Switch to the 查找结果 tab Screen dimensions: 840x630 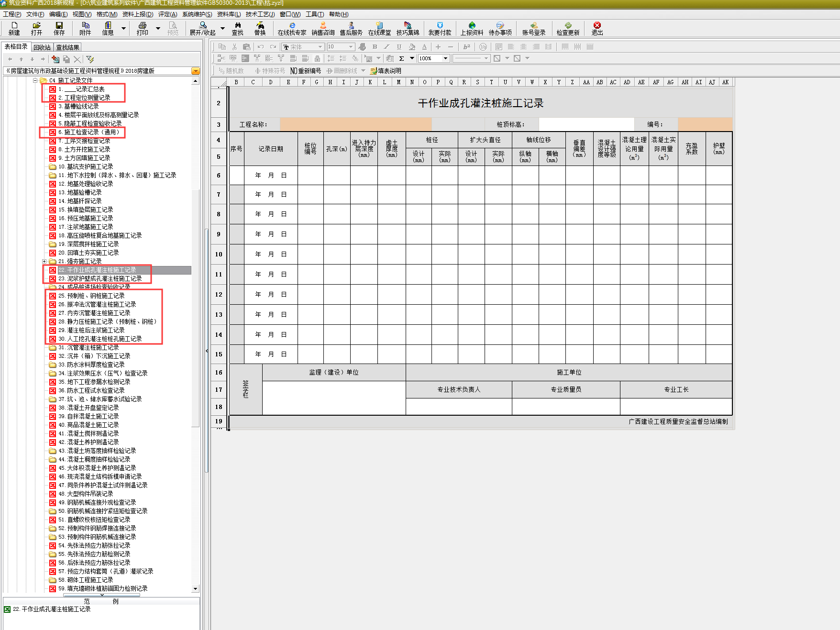(x=67, y=47)
